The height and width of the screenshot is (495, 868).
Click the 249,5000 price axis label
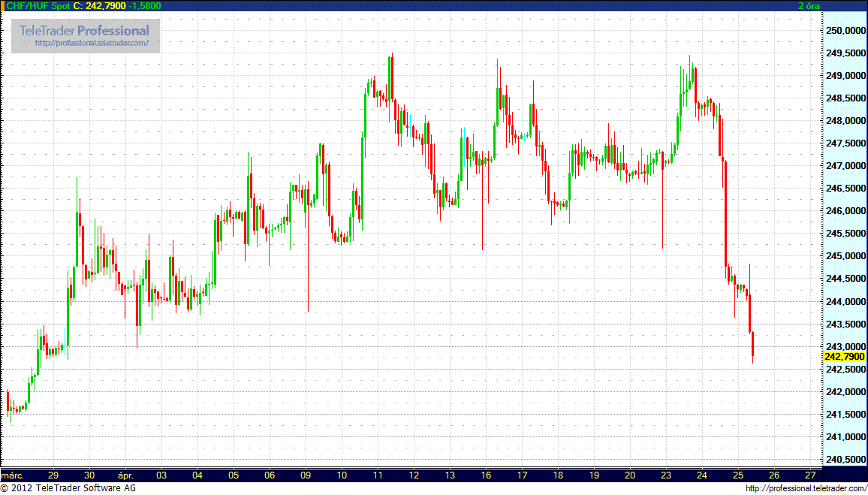tap(845, 53)
